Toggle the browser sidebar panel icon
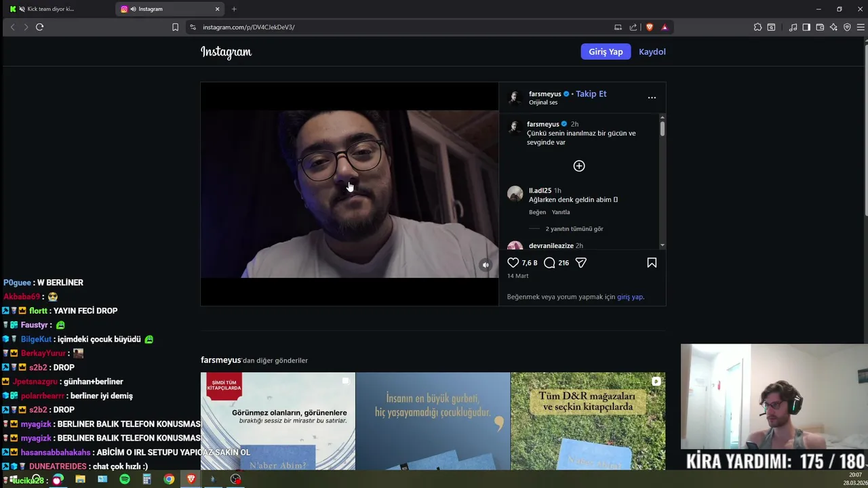Screen dimensions: 868x488 coord(806,27)
